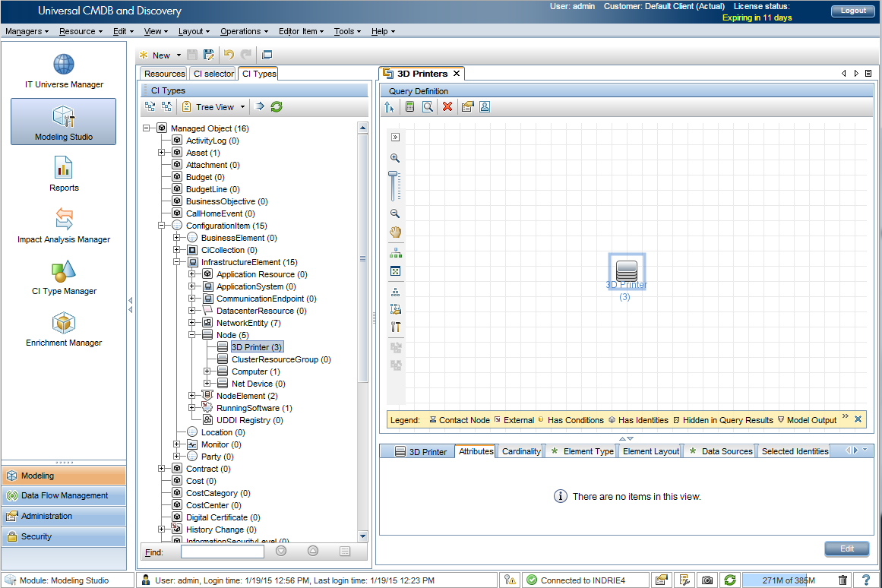Maximize the workspace using the window icon
Screen dimensions: 882x588
[x=267, y=55]
